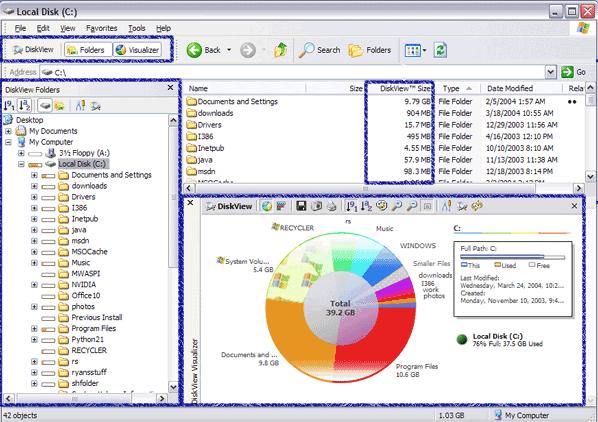Switch Visualizer to pie chart view
598x422 pixels.
click(267, 206)
